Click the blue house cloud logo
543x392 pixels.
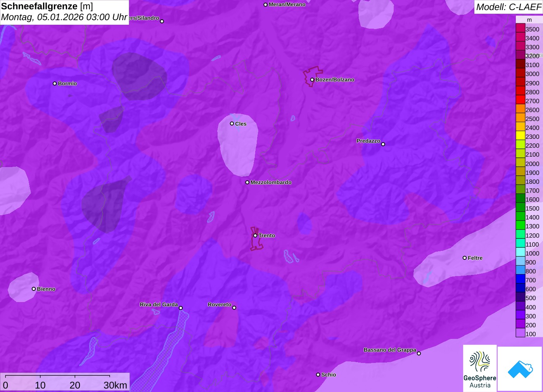(x=520, y=369)
